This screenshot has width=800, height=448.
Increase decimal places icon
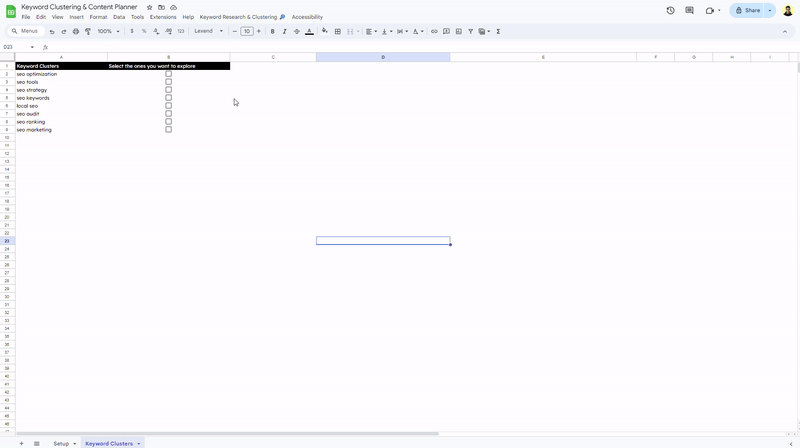tap(168, 32)
